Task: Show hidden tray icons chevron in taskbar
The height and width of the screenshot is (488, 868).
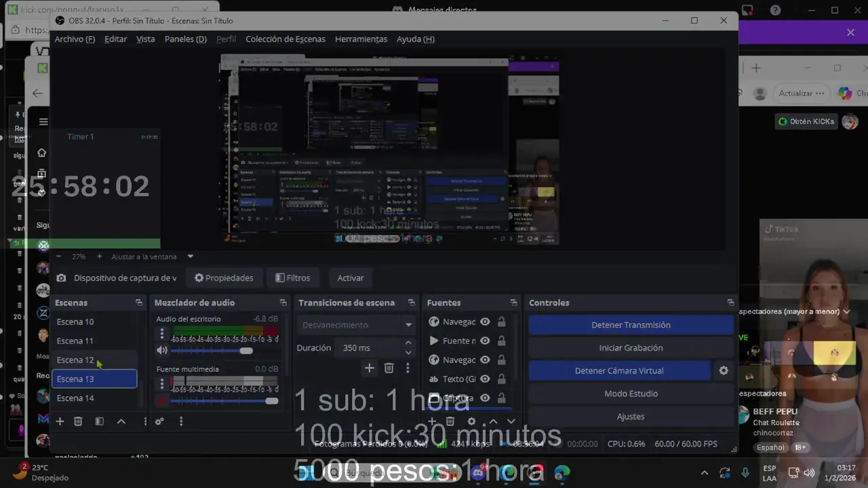Action: [x=705, y=472]
